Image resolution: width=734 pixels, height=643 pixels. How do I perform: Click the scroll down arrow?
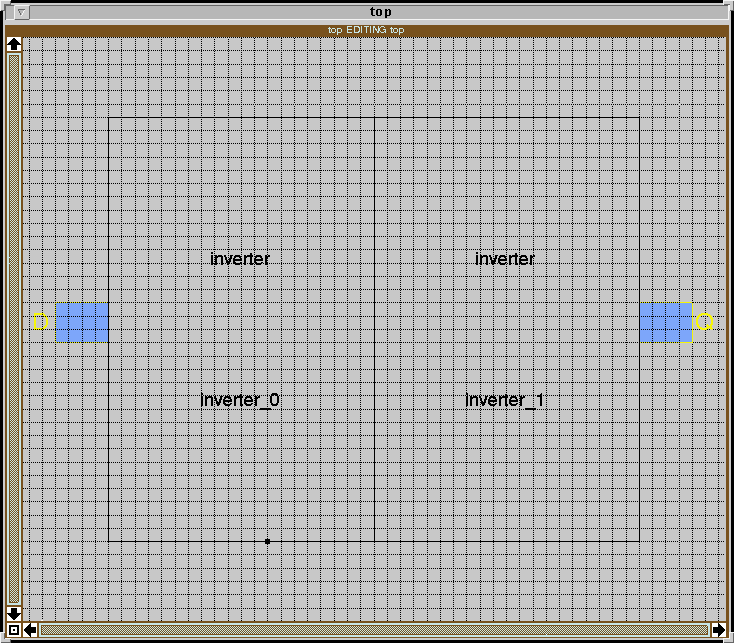[x=14, y=614]
